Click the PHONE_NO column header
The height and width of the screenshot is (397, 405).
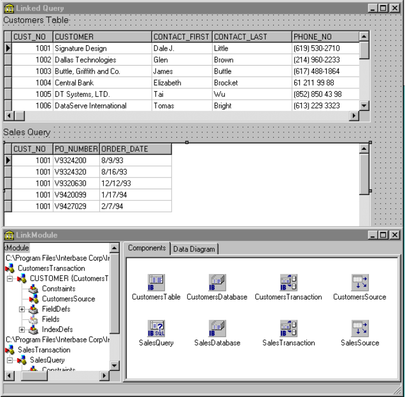tap(326, 36)
